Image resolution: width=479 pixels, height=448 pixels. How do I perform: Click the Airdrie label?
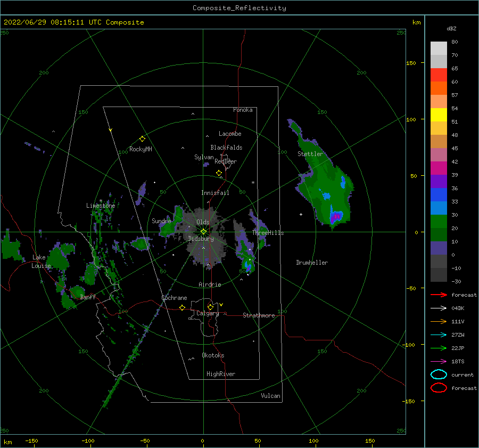210,284
